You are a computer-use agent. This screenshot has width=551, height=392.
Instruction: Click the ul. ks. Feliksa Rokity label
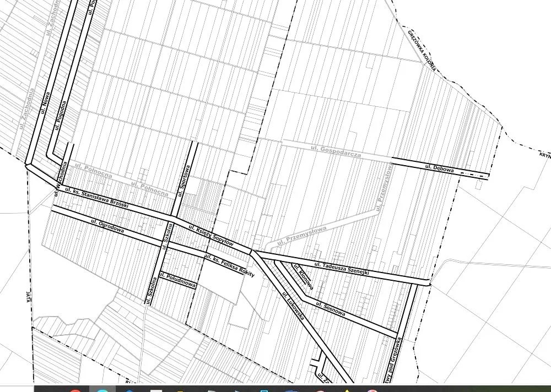[x=229, y=266]
